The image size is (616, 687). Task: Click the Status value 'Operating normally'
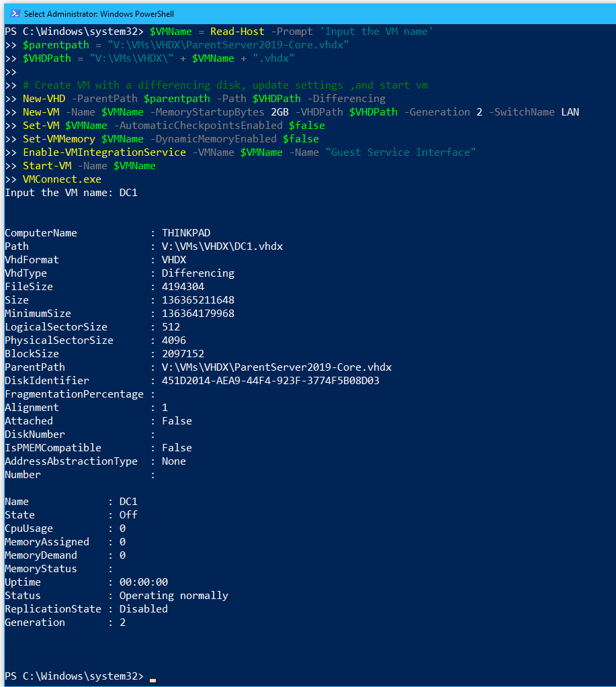click(174, 596)
